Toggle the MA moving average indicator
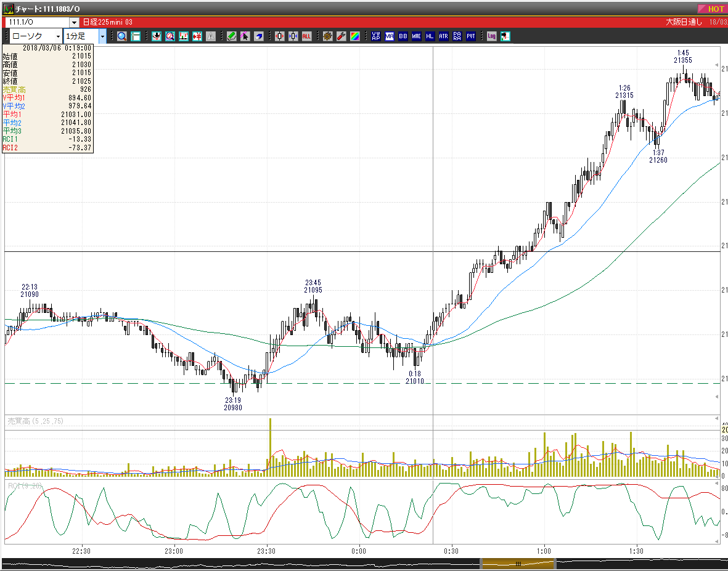The image size is (728, 571). pos(390,36)
